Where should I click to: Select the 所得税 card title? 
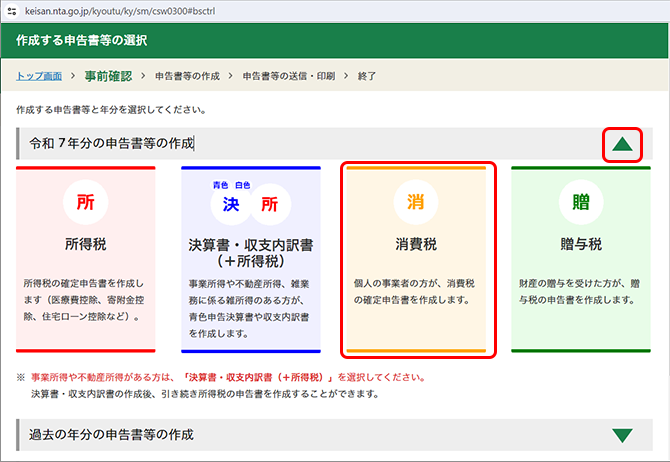point(85,244)
